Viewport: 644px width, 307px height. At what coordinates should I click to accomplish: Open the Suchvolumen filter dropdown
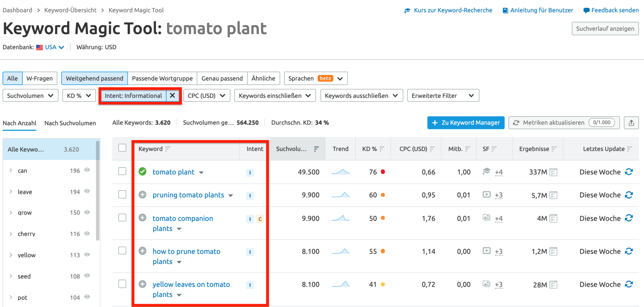pos(30,96)
